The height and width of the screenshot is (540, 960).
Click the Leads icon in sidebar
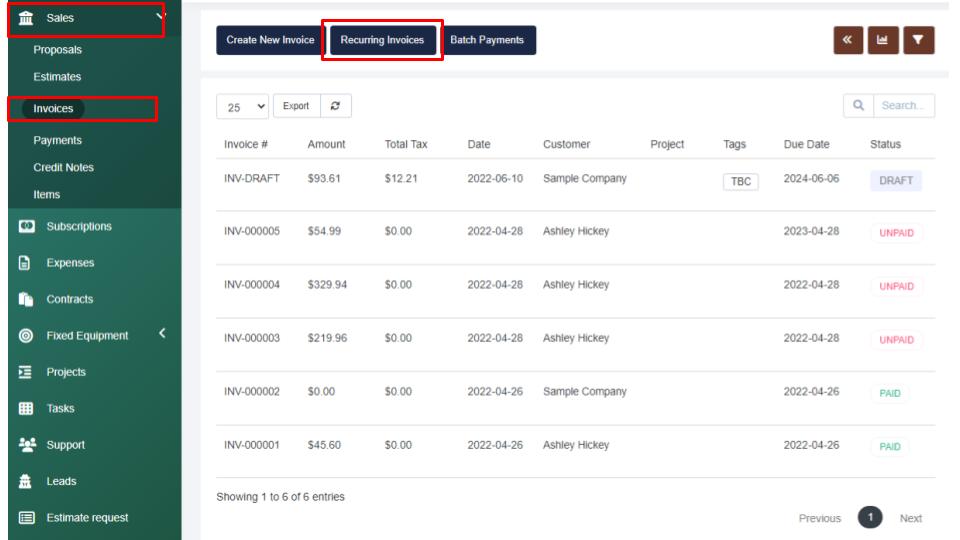27,481
